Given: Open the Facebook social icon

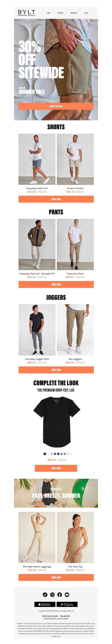Looking at the screenshot, I should pyautogui.click(x=60, y=595).
